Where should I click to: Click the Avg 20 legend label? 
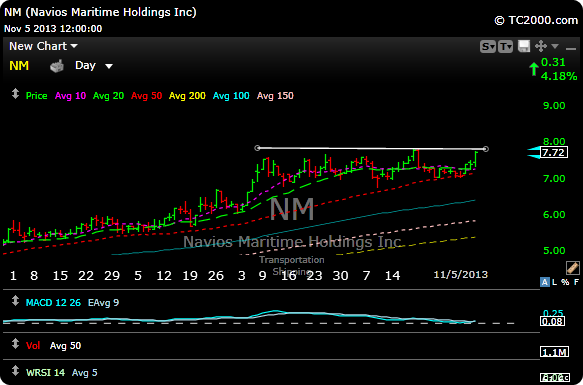(108, 96)
